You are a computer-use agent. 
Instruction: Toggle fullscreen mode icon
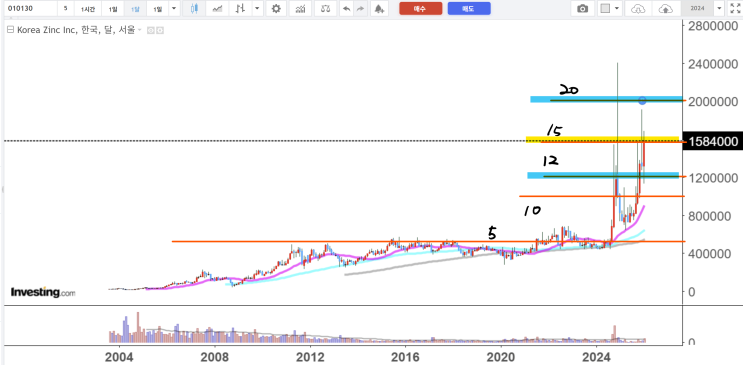734,9
